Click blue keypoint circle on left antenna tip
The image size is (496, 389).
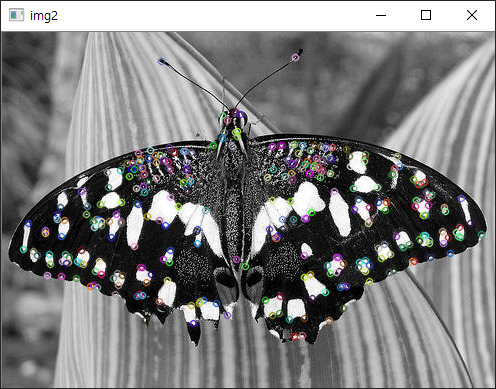[x=162, y=61]
